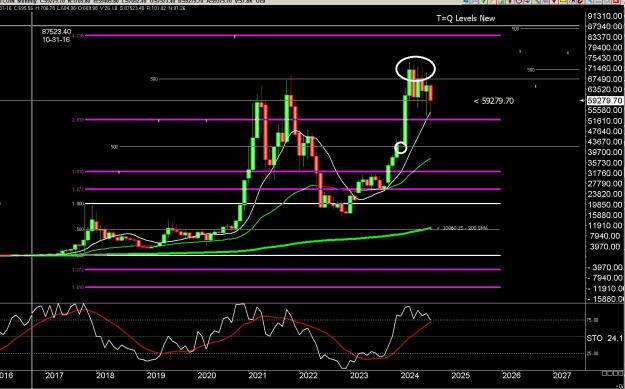Click the negative -11910.00 price axis label
The width and height of the screenshot is (625, 389).
click(x=605, y=289)
